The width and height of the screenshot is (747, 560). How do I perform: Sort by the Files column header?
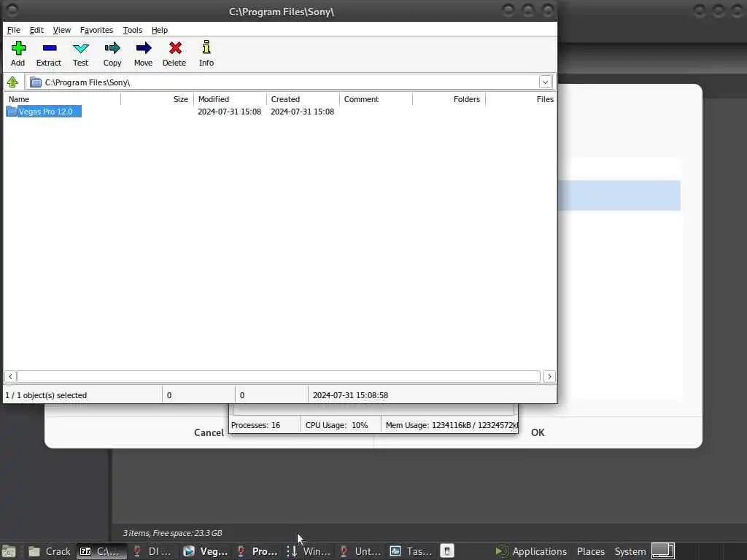click(521, 99)
